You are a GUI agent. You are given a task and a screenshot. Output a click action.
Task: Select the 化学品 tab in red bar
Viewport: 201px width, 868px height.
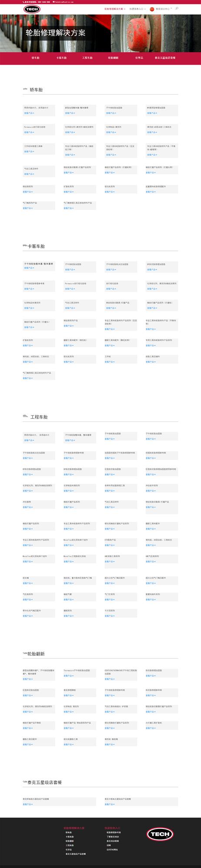pyautogui.click(x=139, y=58)
